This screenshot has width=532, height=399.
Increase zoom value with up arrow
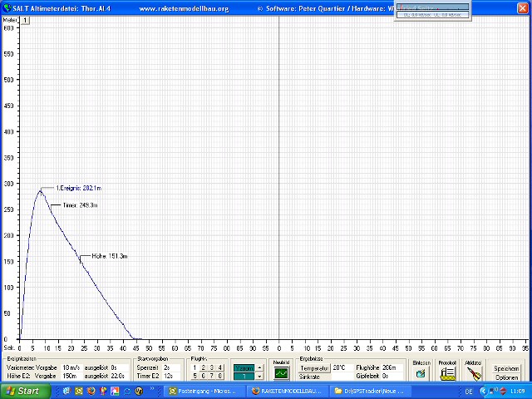259,367
